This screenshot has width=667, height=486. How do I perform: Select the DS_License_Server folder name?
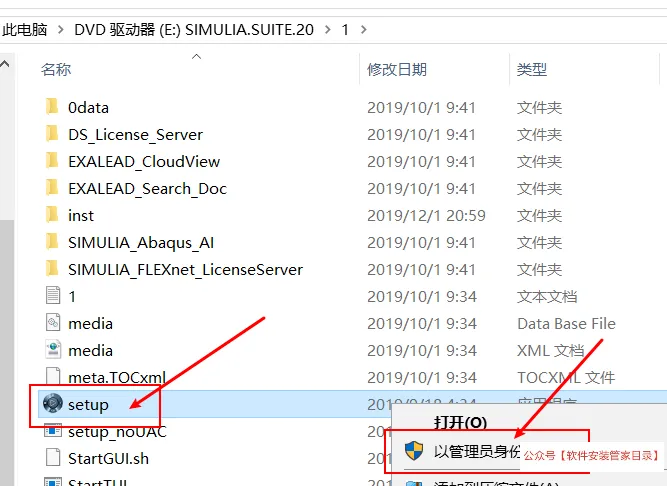[135, 135]
